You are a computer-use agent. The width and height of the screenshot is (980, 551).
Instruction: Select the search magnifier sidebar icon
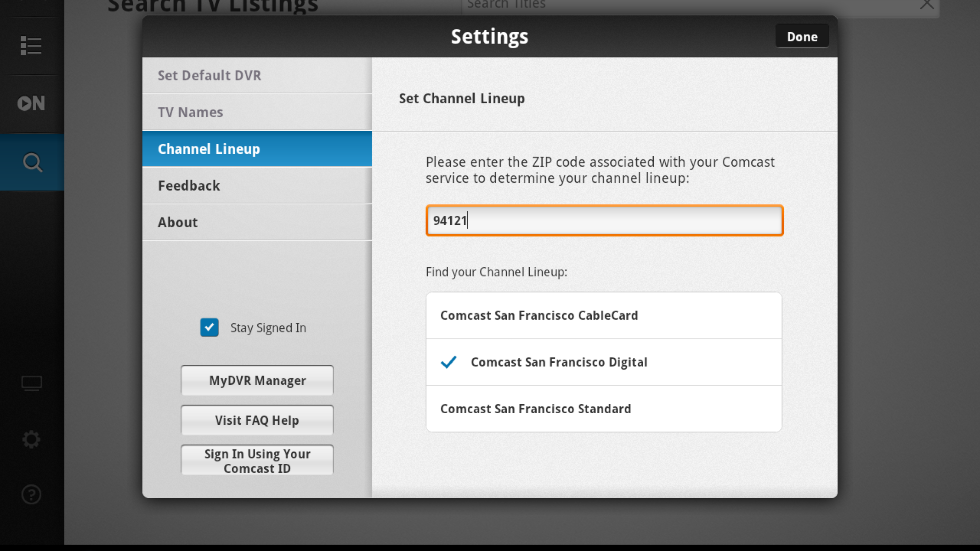pyautogui.click(x=32, y=163)
